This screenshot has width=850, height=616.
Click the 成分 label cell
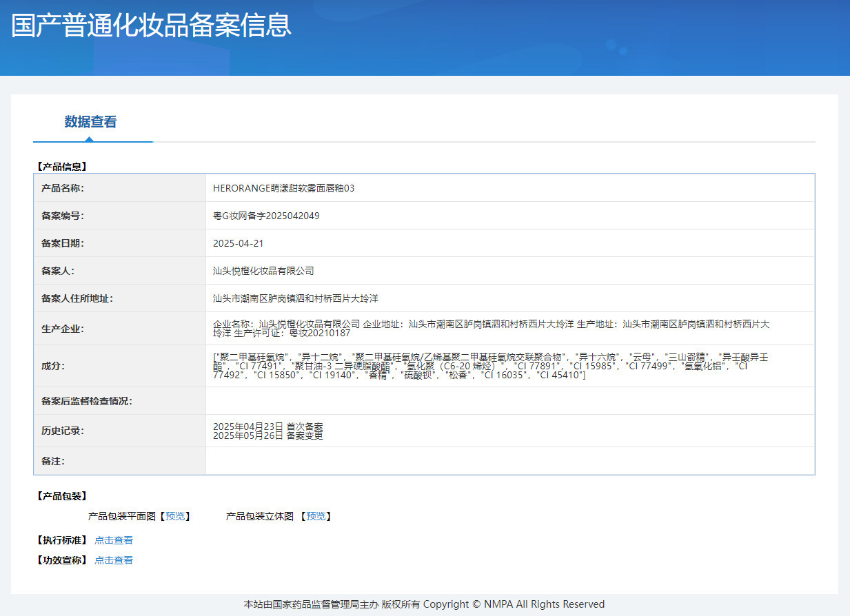[120, 366]
